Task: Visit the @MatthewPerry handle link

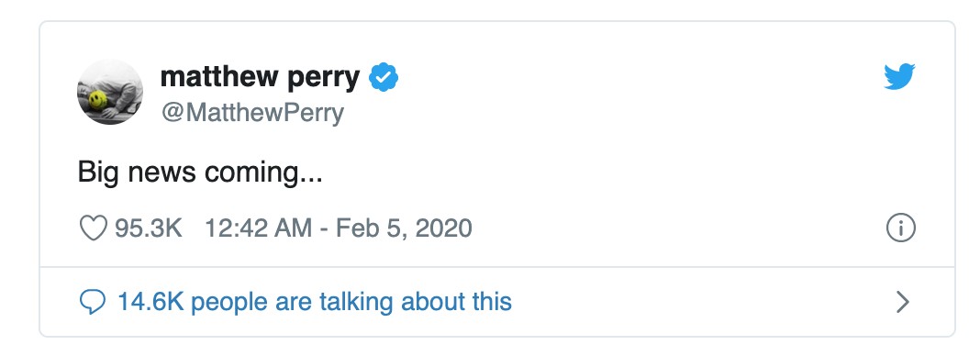Action: coord(252,113)
